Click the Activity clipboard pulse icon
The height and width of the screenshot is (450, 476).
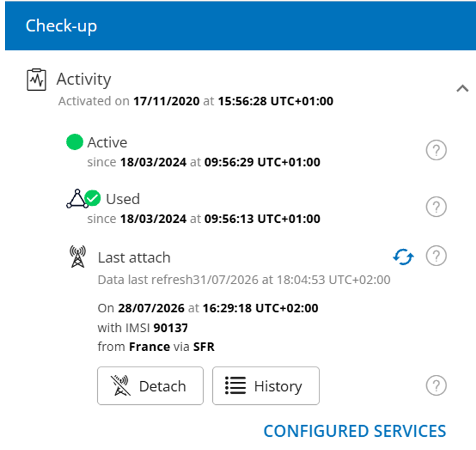point(36,80)
